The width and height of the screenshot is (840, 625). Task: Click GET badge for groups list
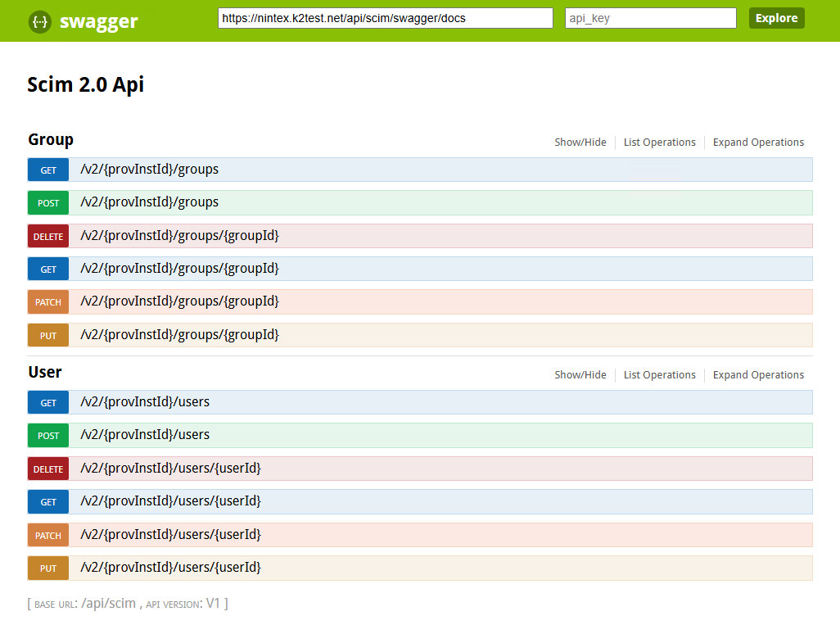pyautogui.click(x=48, y=170)
